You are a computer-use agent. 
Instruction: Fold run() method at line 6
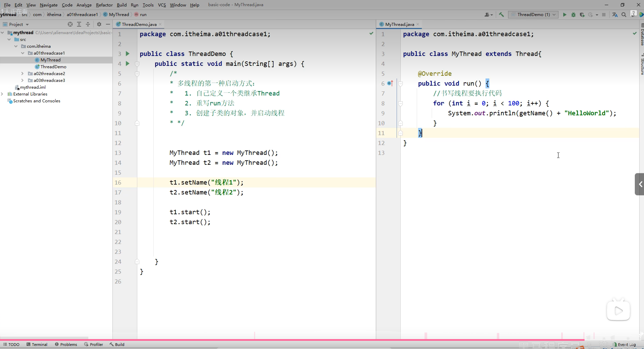(x=401, y=84)
